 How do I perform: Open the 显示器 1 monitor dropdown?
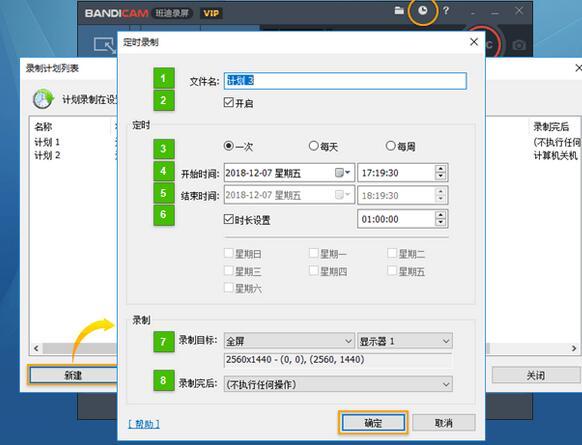405,341
